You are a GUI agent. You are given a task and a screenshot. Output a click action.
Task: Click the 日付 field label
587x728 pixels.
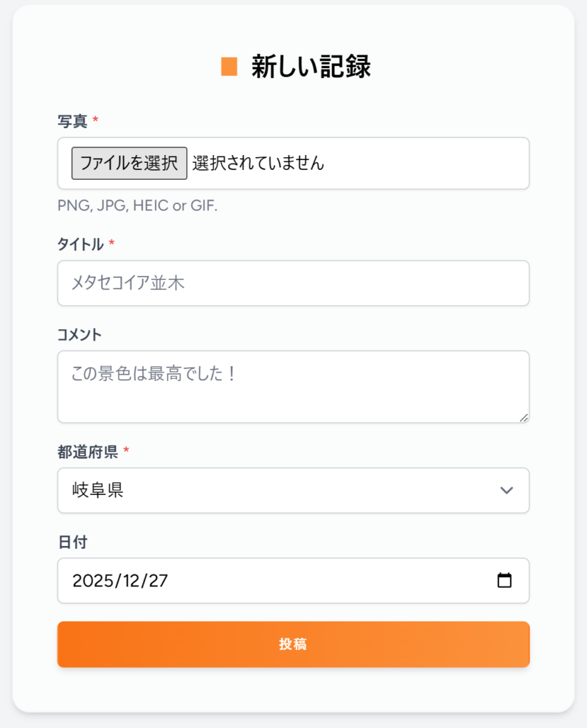pyautogui.click(x=72, y=542)
